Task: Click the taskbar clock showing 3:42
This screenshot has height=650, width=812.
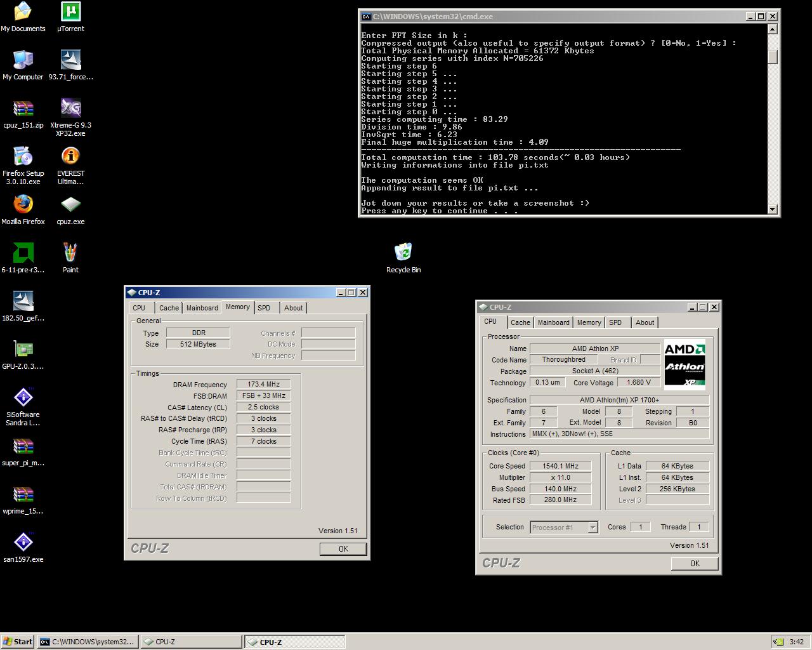Action: 796,642
